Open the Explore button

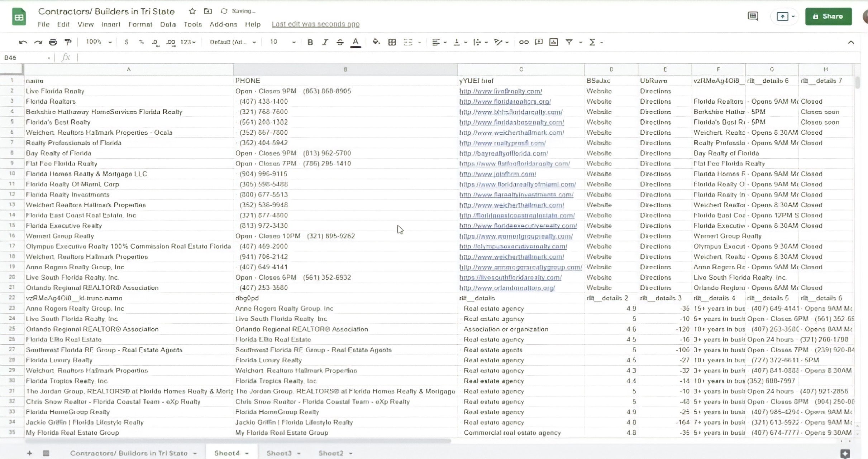click(x=845, y=454)
